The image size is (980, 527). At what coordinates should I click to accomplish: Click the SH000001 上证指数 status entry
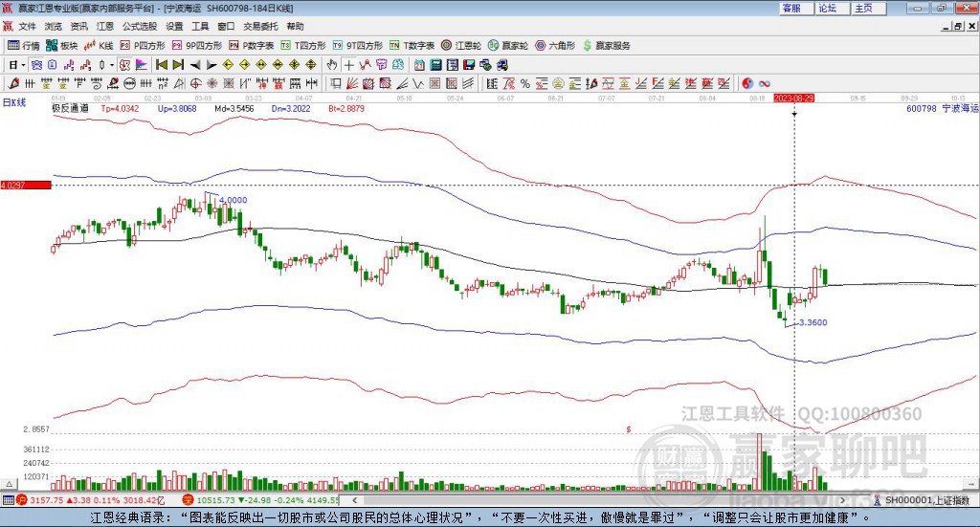tap(922, 500)
